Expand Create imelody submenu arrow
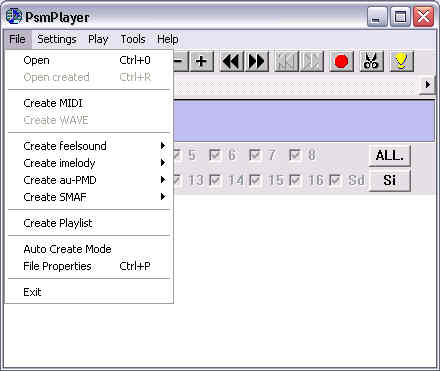The image size is (440, 371). pyautogui.click(x=163, y=163)
